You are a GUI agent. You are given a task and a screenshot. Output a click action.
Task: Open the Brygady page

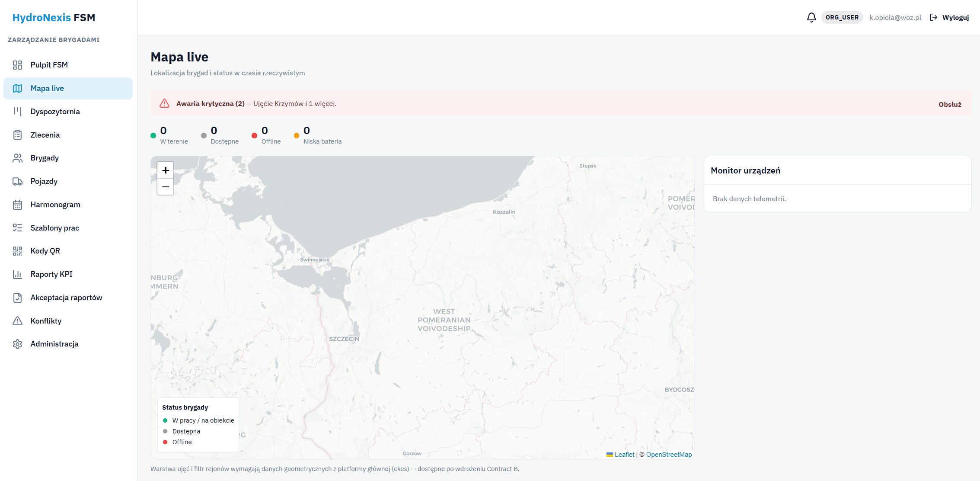[68, 158]
